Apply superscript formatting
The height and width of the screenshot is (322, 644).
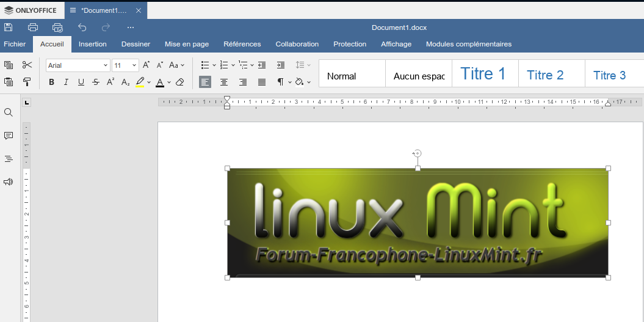(110, 82)
